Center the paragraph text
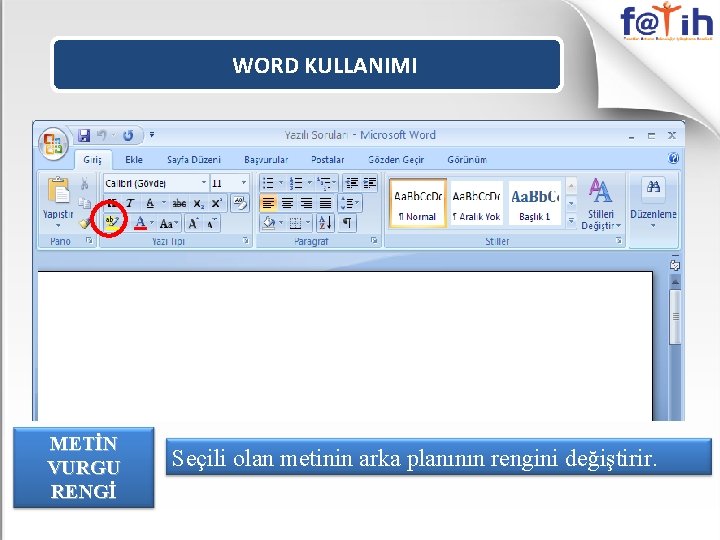The width and height of the screenshot is (720, 540). pyautogui.click(x=287, y=203)
